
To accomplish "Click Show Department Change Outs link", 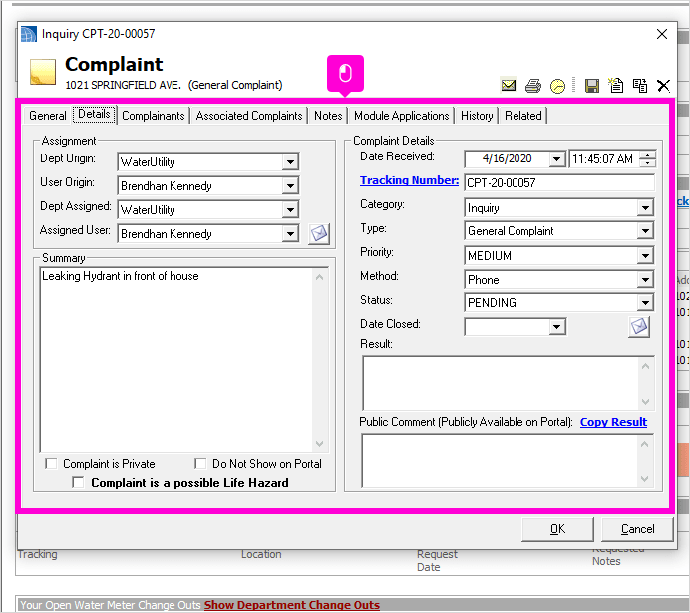I will point(291,605).
